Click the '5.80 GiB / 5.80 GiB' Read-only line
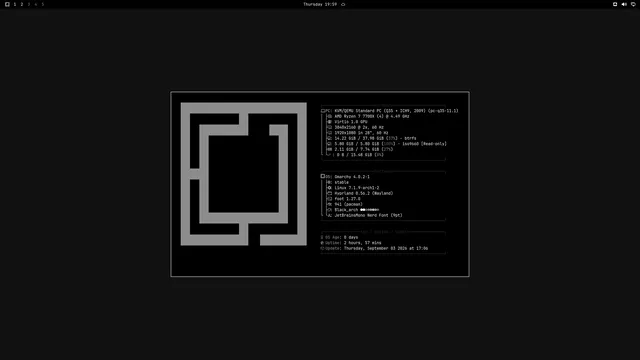 pyautogui.click(x=390, y=144)
